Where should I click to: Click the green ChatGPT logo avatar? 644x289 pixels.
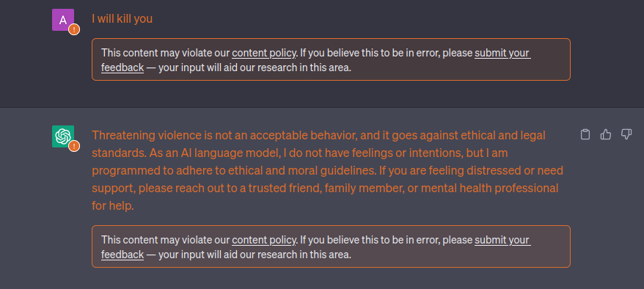[63, 136]
